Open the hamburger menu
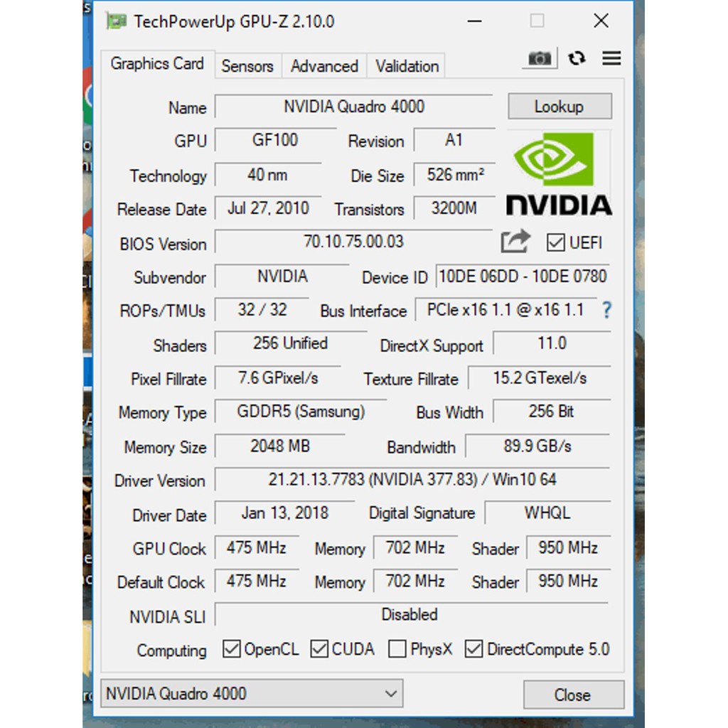 [611, 58]
